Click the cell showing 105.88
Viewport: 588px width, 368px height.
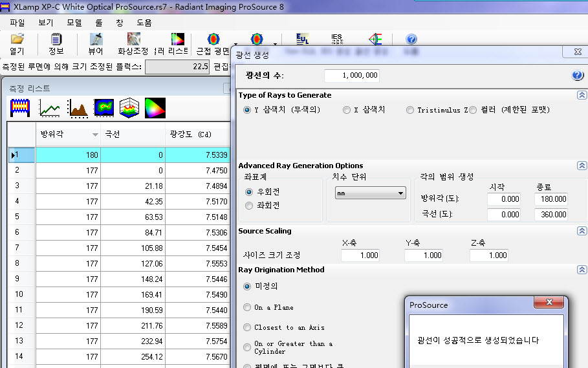coord(133,248)
